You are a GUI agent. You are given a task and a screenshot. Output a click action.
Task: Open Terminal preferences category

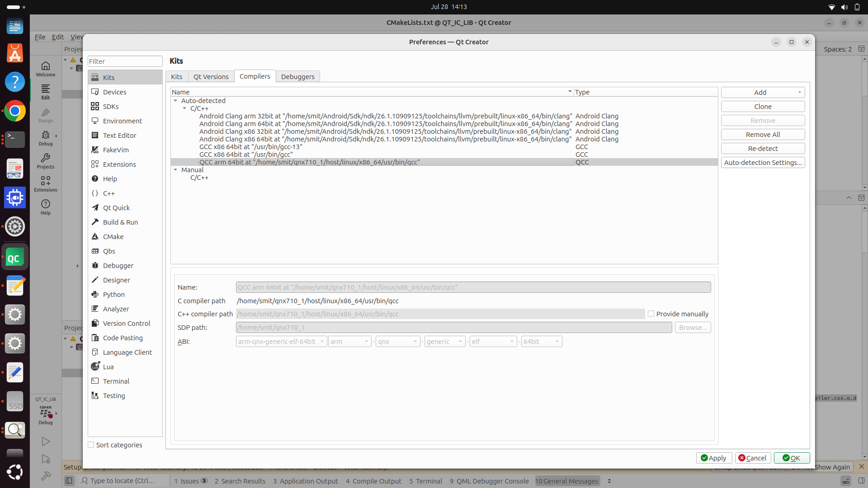pos(125,381)
